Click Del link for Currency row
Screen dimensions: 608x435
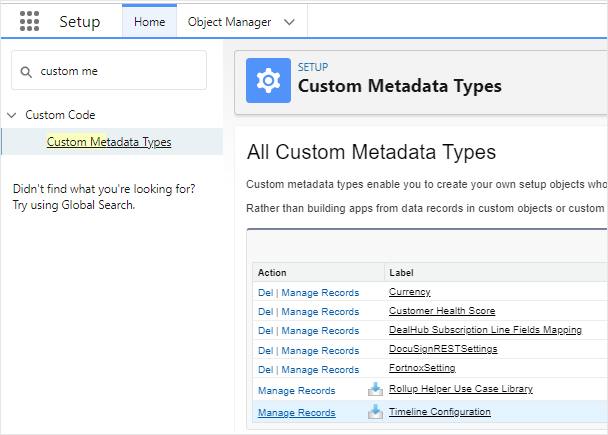click(265, 292)
